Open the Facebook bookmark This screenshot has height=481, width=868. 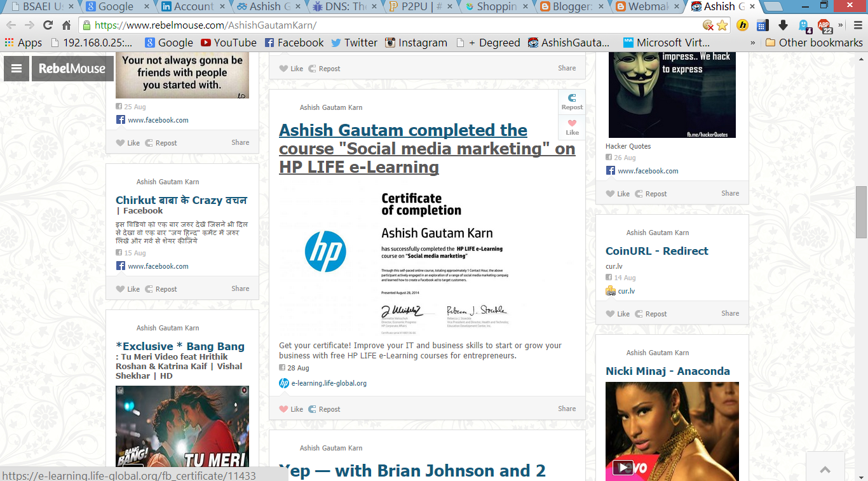pyautogui.click(x=294, y=43)
